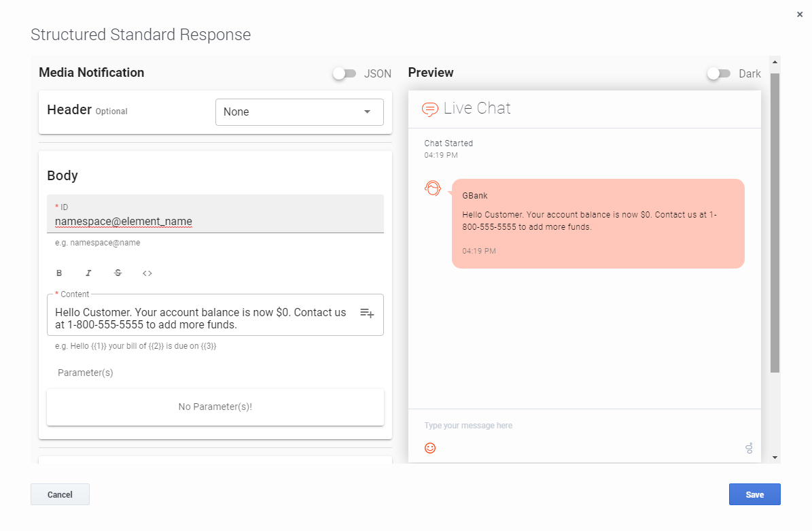Click the dialog vertical scrollbar thumb
Screen dimensions: 812x531
(775, 222)
